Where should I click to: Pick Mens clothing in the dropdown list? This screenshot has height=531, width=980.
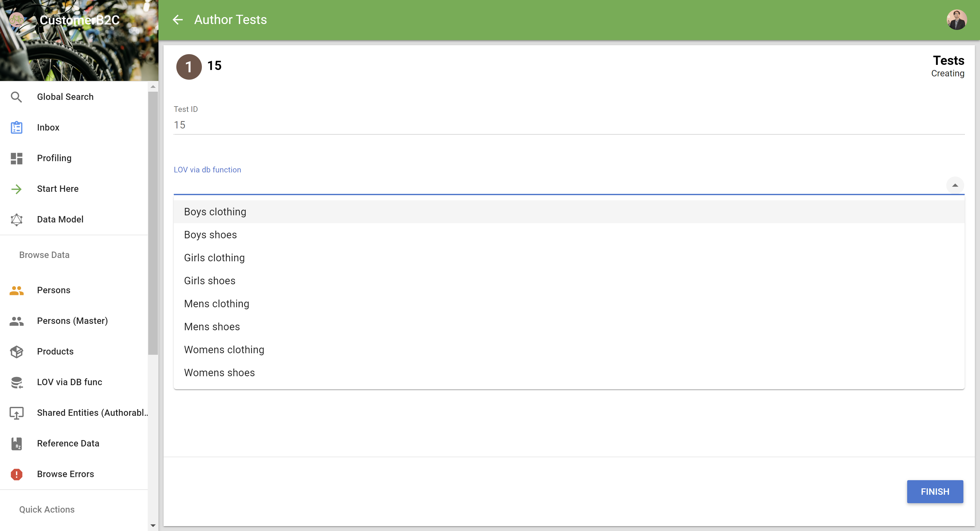(x=216, y=304)
